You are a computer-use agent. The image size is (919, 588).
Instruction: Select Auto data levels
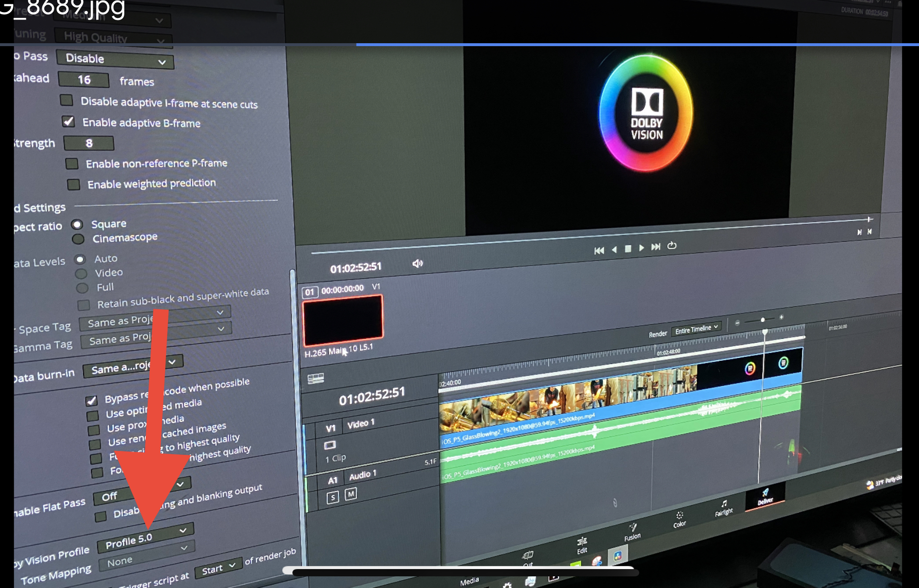click(80, 259)
